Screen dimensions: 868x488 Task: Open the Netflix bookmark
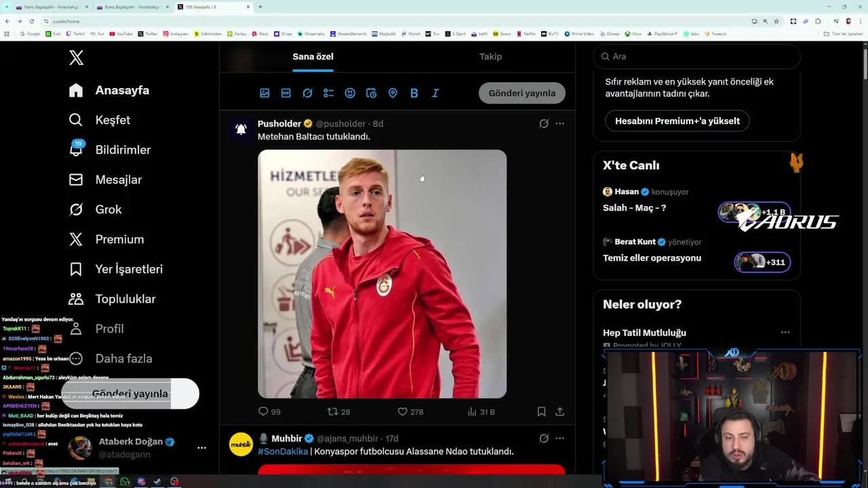coord(526,34)
